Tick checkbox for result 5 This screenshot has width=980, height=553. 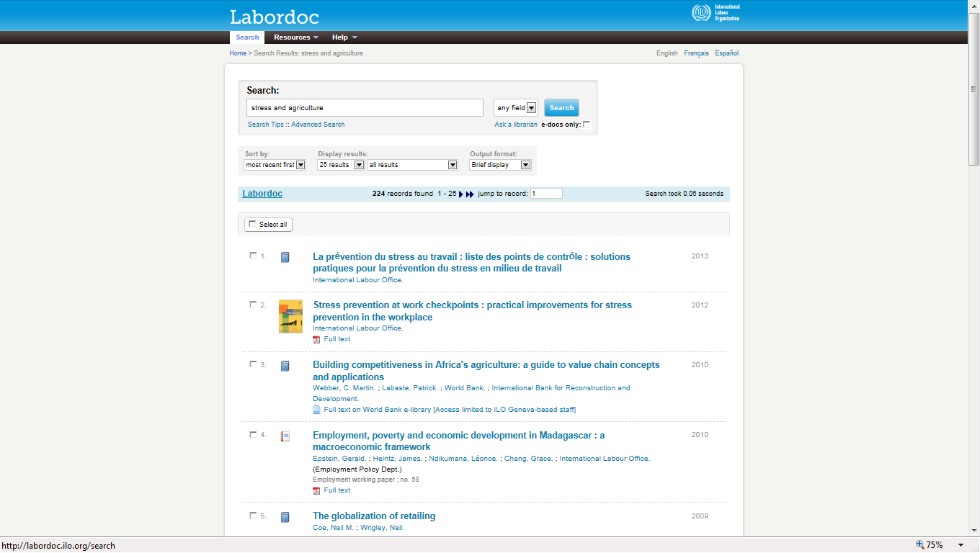253,516
